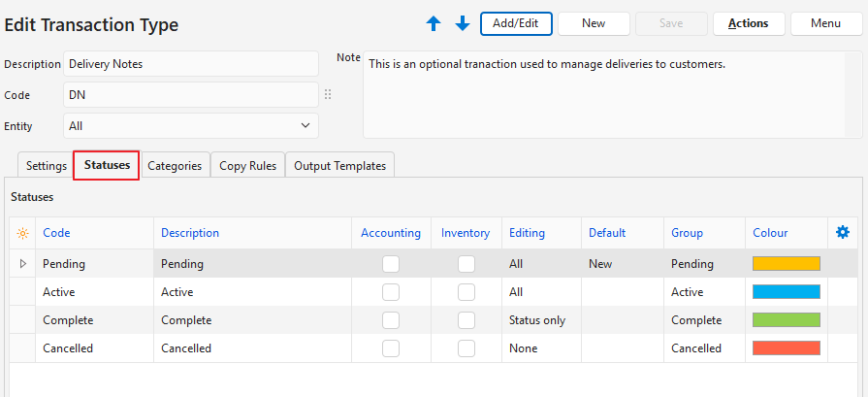
Task: Click the drag handle beside Code field
Action: [328, 95]
